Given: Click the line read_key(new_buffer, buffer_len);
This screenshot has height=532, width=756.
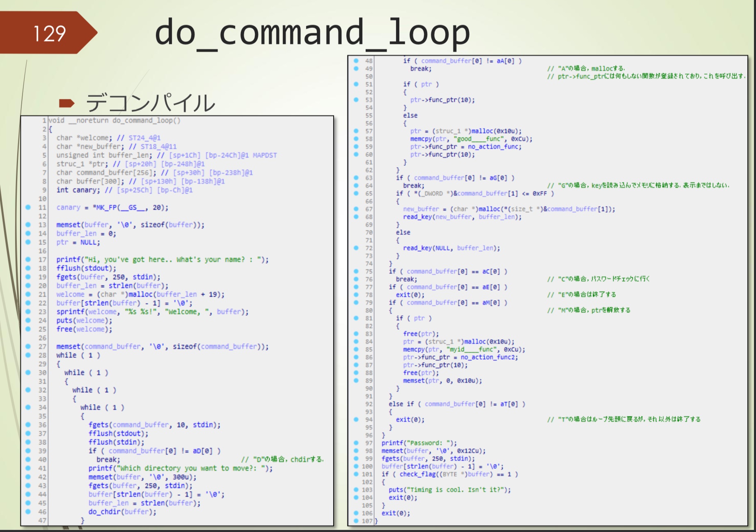Looking at the screenshot, I should tap(462, 217).
